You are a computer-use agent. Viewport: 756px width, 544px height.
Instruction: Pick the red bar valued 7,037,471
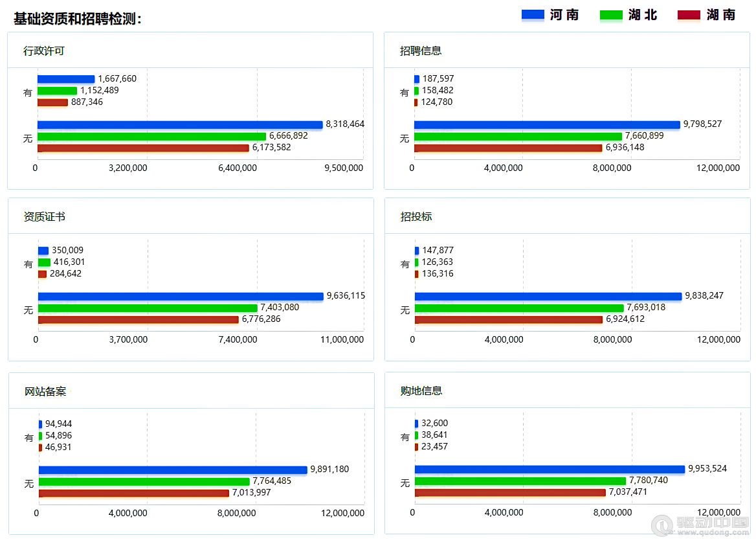point(510,492)
